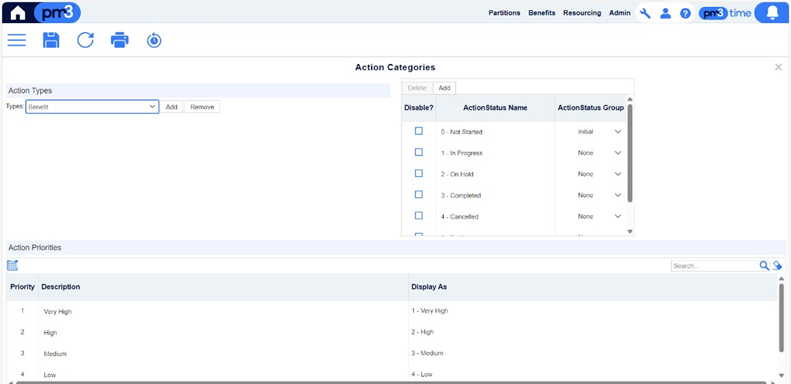Open the wrench settings tool
Viewport: 791px width, 384px height.
(x=645, y=14)
